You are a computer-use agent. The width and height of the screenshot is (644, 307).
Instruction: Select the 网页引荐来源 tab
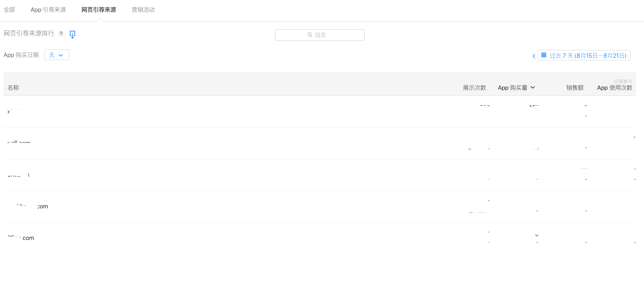99,10
